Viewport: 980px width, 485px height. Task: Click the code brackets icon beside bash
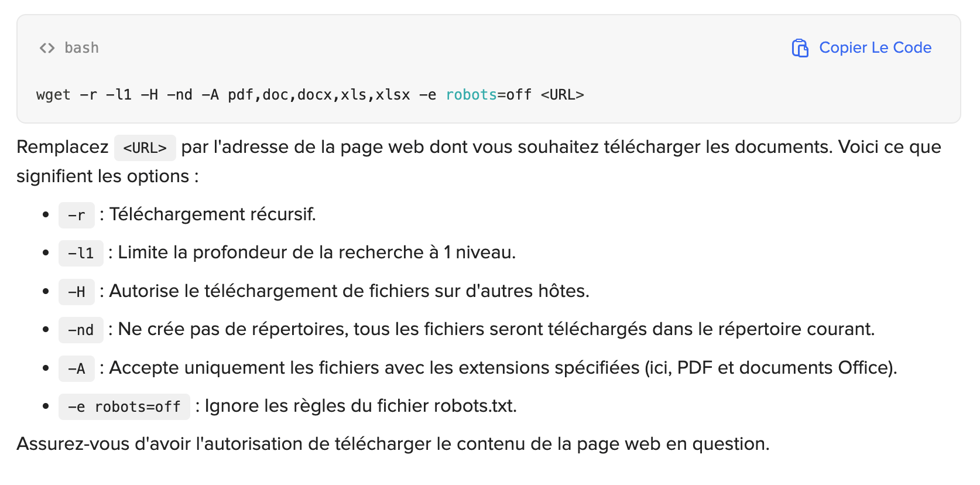[47, 48]
